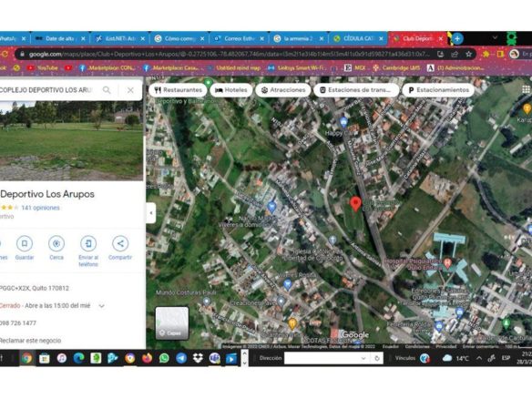Switch to the CÉDULA CAT browser tab
This screenshot has height=399, width=532.
pyautogui.click(x=358, y=38)
